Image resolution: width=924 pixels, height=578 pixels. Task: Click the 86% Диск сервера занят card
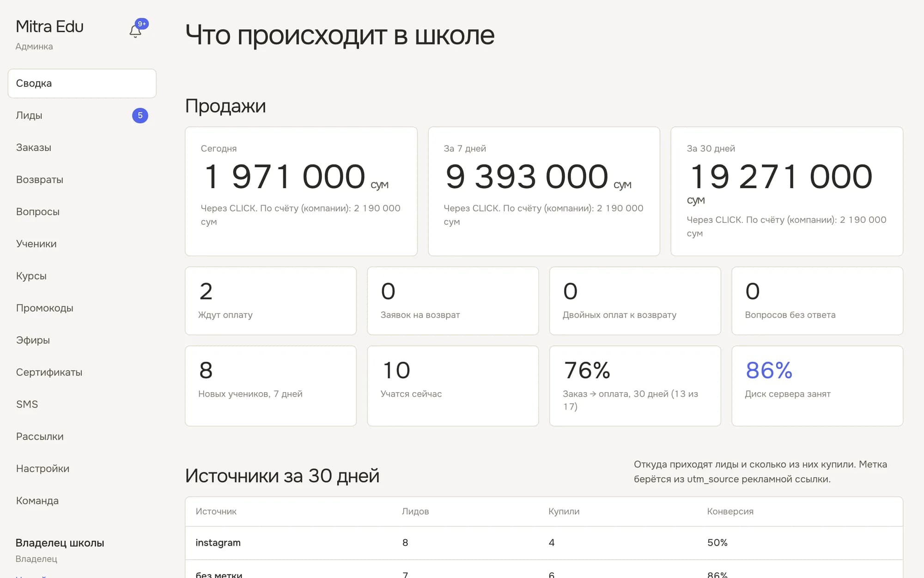pos(817,386)
